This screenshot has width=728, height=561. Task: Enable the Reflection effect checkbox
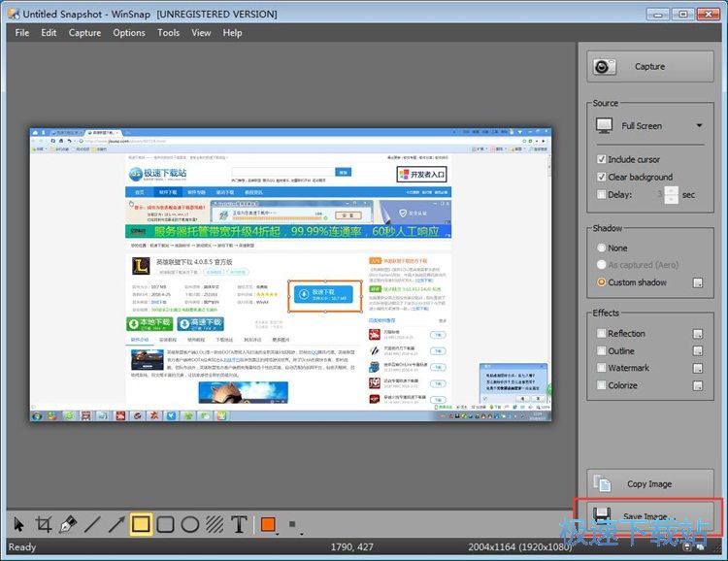601,334
